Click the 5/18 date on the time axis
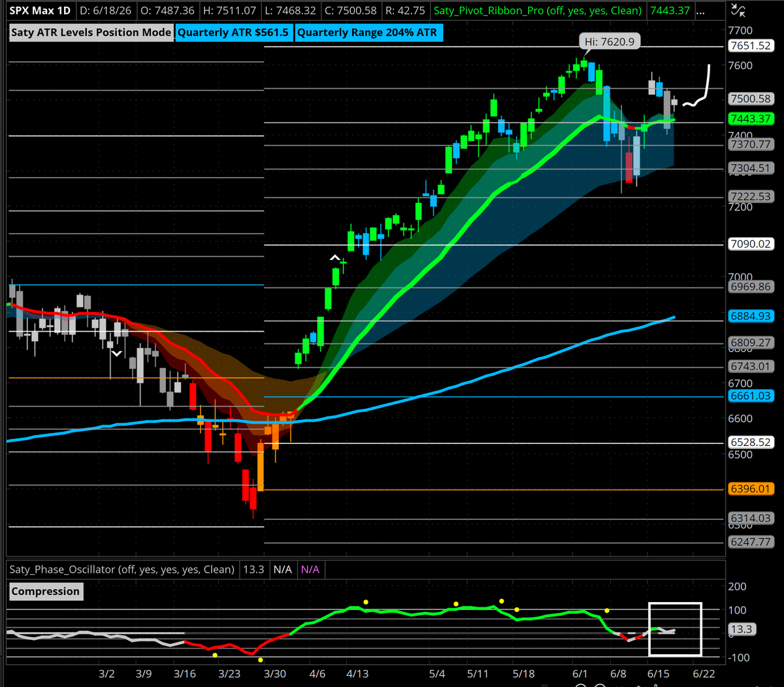The width and height of the screenshot is (784, 687). (x=523, y=673)
